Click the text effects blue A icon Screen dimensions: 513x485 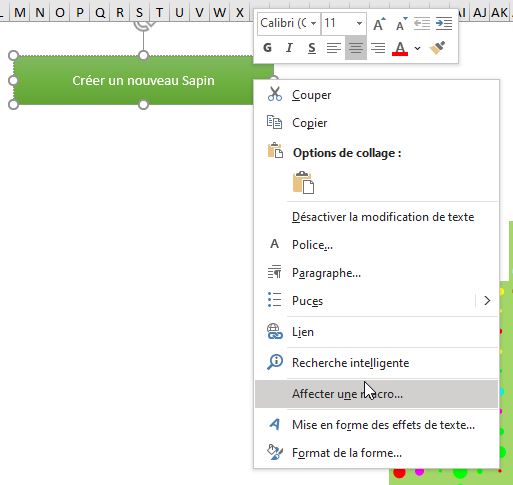[275, 424]
